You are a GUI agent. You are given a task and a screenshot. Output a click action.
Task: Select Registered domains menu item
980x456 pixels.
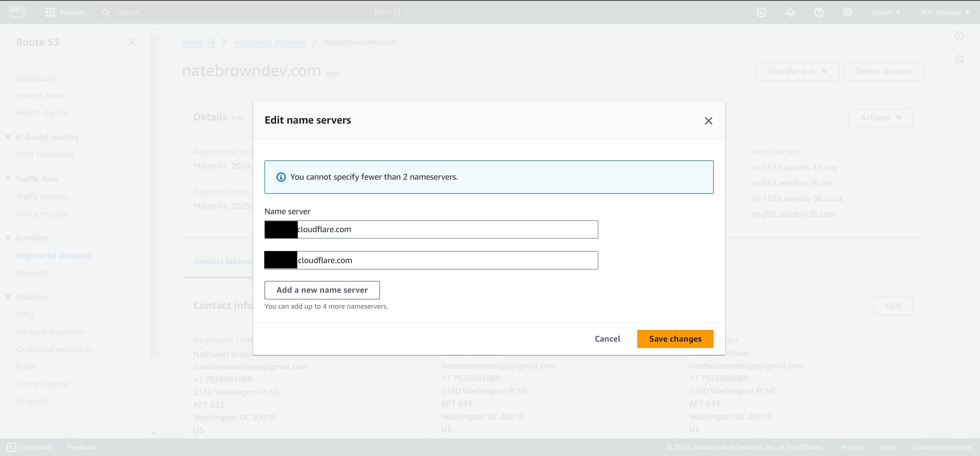(x=54, y=255)
